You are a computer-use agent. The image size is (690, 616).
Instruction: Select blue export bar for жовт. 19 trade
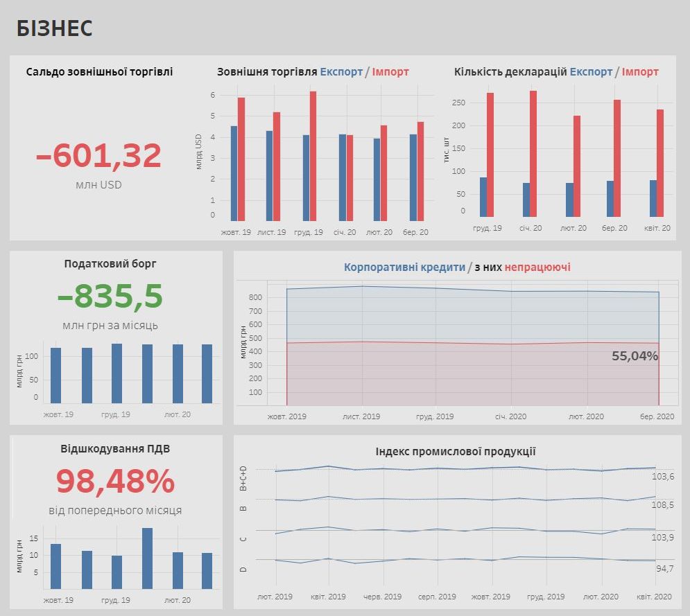234,173
